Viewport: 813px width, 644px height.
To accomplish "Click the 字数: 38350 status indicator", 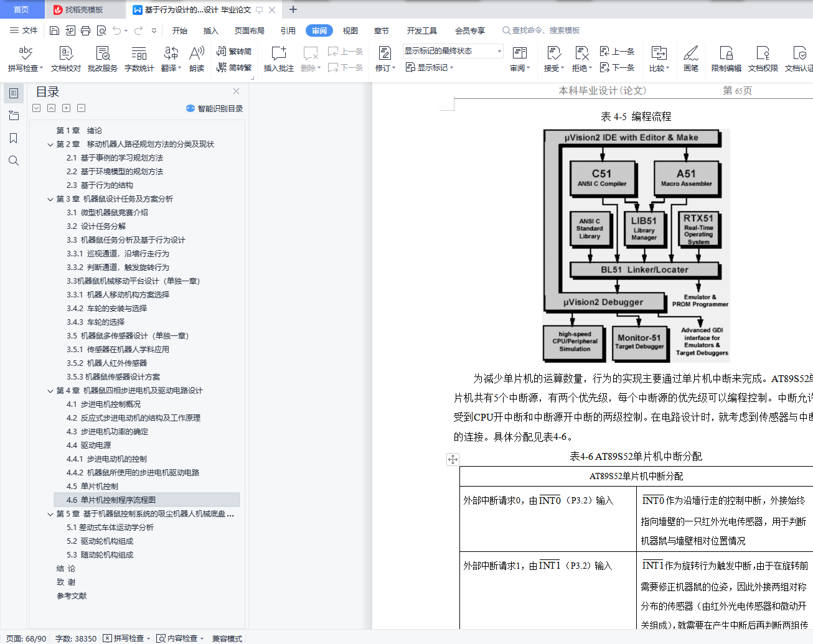I will coord(76,638).
